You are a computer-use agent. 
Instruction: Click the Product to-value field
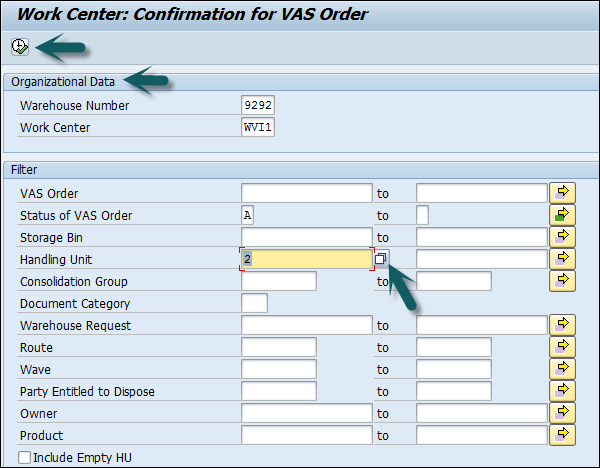481,435
